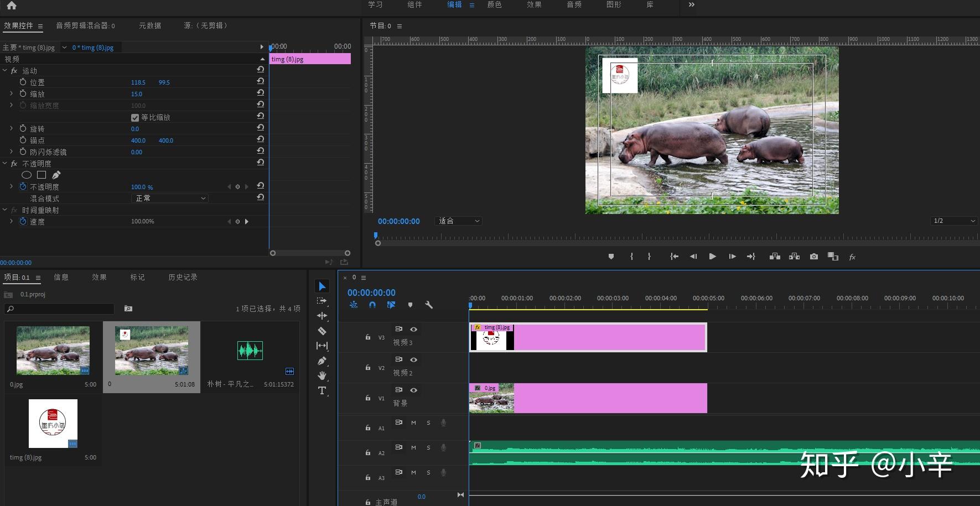
Task: Toggle linked selection in timeline
Action: click(391, 305)
